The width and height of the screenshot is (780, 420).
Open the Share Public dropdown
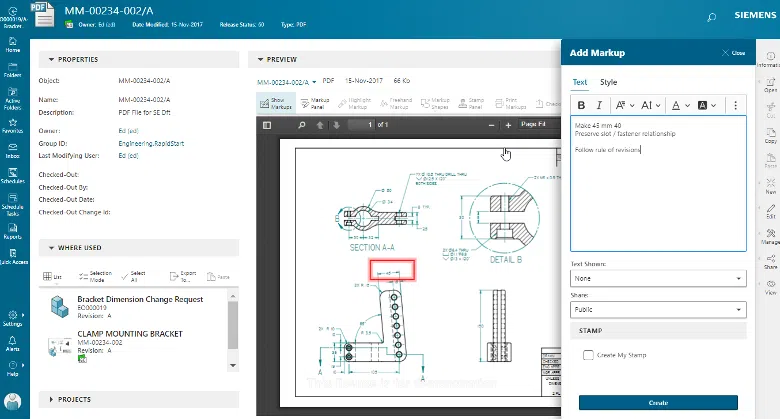tap(658, 310)
